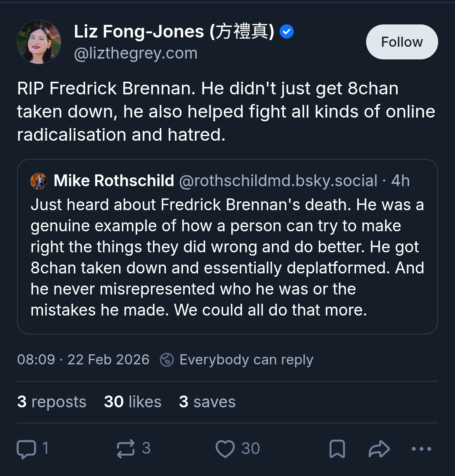Like the post with the heart icon

coord(225,449)
